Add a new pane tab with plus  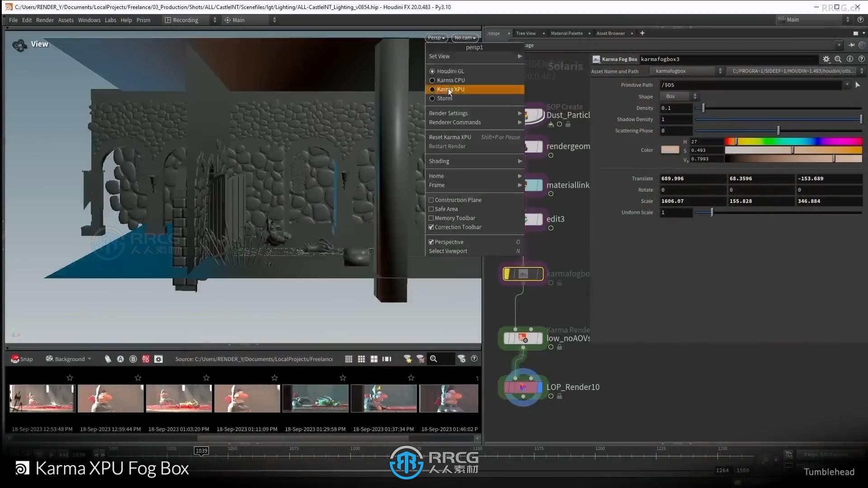tap(642, 33)
